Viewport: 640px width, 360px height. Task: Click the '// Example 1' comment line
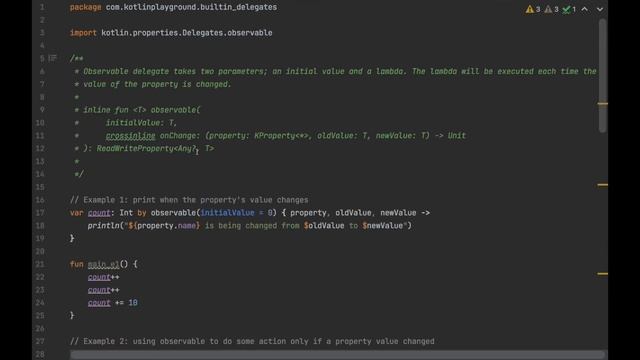(189, 200)
